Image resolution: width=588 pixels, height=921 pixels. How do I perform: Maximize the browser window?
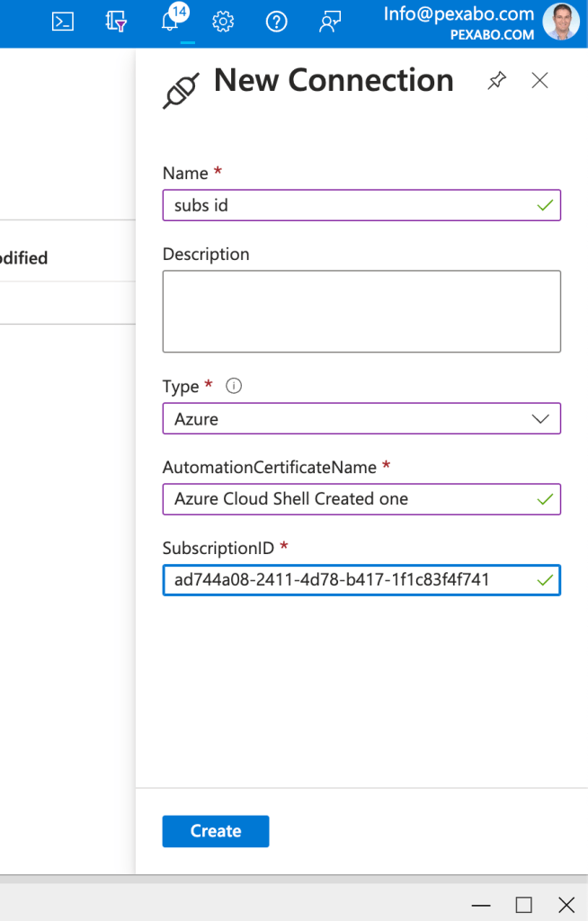(x=523, y=905)
